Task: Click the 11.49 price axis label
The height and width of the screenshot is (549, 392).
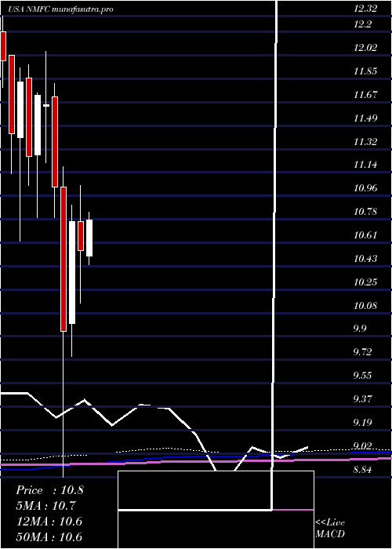Action: coord(365,118)
